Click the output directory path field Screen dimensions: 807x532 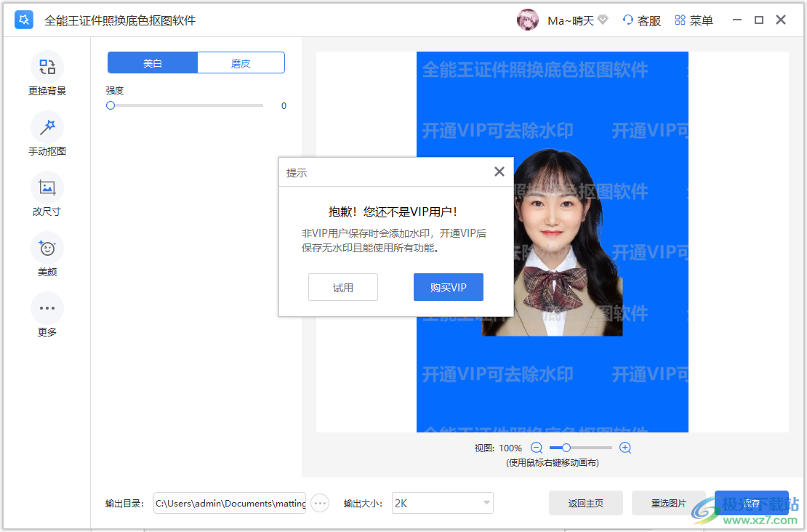pyautogui.click(x=230, y=503)
